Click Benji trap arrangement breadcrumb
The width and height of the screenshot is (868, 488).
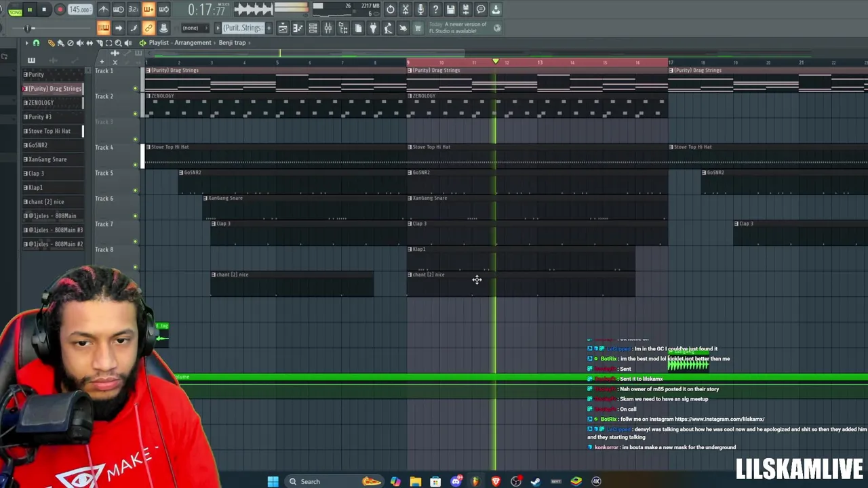pyautogui.click(x=232, y=43)
